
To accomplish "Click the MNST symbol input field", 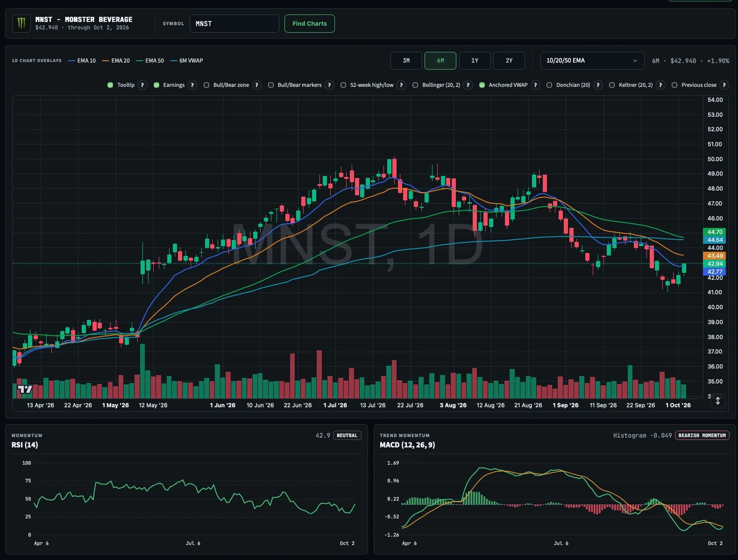I will 234,23.
